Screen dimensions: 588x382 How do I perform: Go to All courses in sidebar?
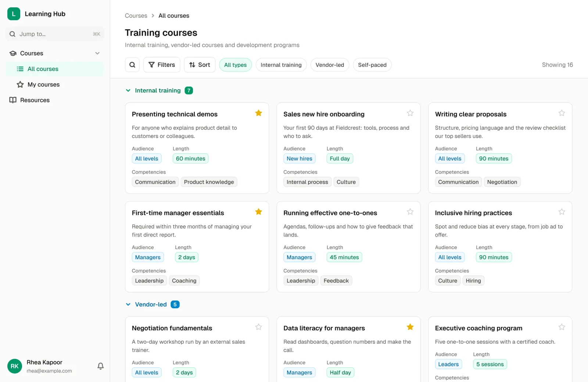tap(55, 69)
